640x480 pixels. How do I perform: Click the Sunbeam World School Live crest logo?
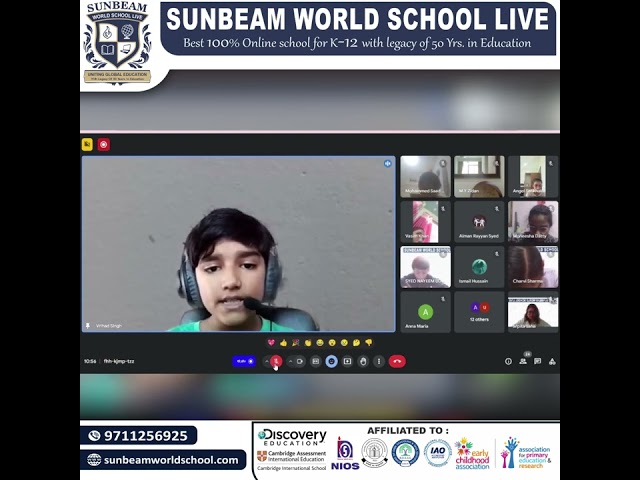(x=118, y=42)
